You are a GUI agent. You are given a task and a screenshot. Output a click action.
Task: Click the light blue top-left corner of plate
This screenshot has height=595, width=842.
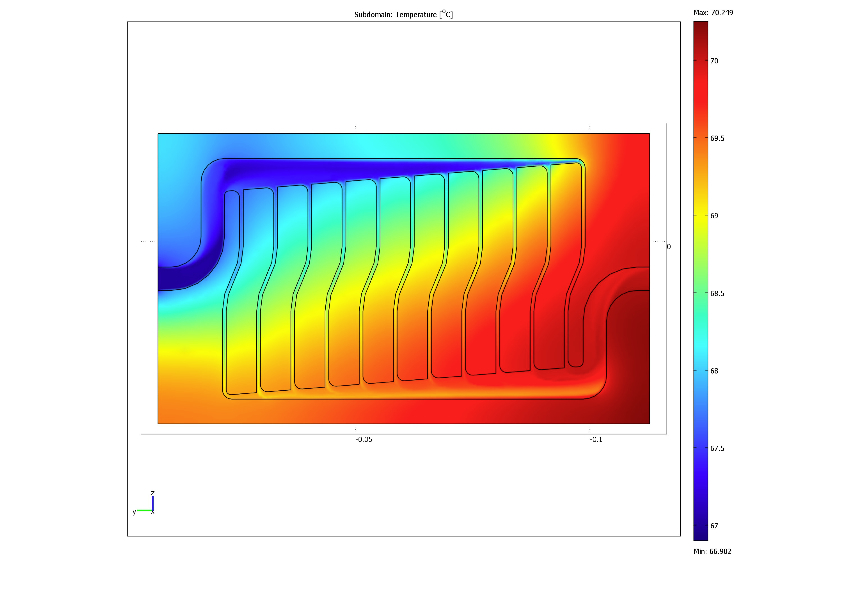coord(175,148)
